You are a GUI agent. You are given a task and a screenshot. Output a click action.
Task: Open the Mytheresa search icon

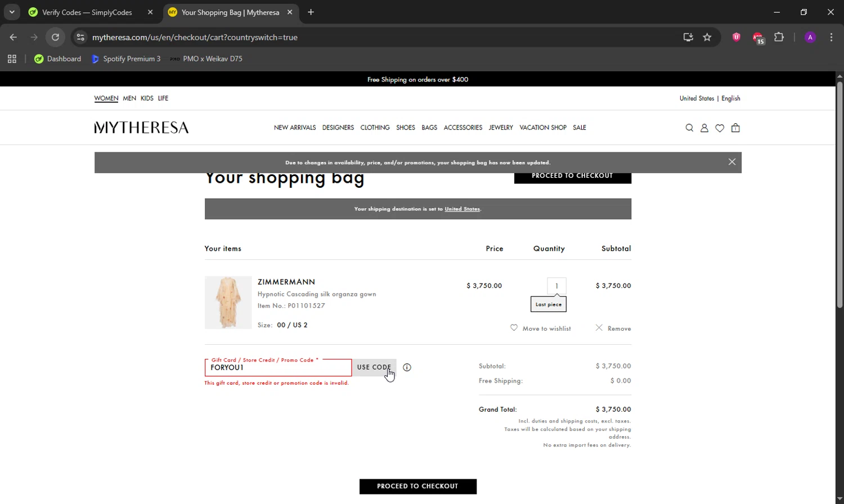point(689,128)
